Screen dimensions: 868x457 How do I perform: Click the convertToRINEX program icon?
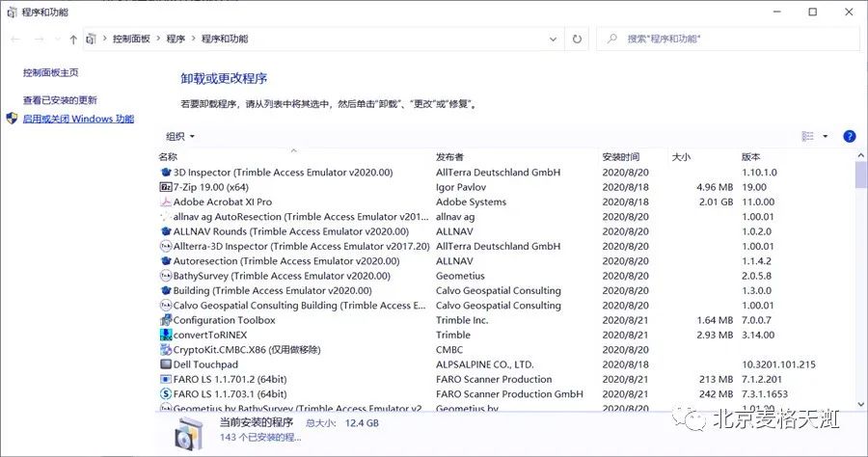(x=166, y=335)
